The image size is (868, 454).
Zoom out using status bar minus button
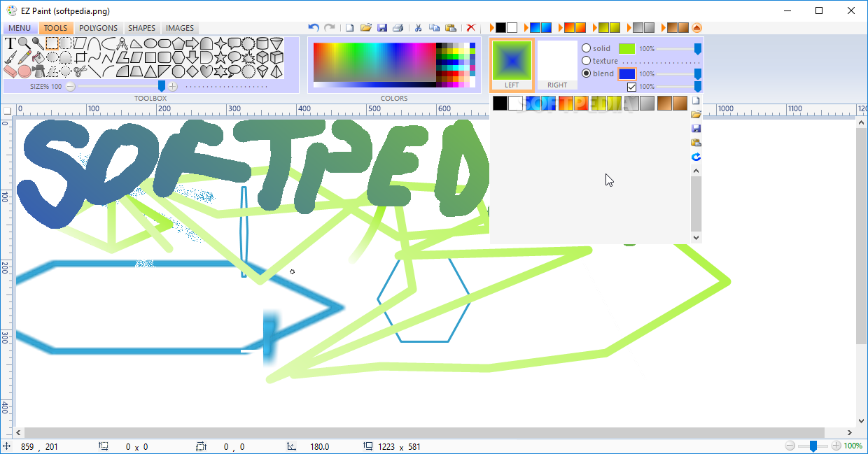[x=790, y=446]
